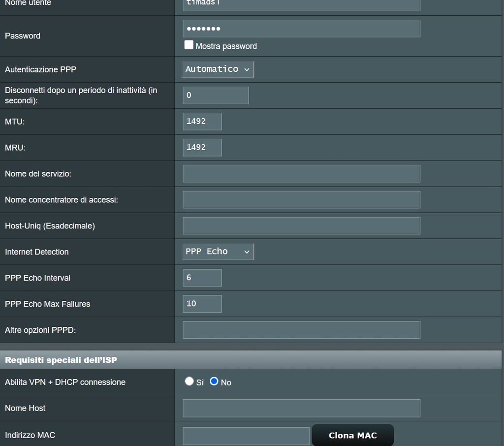The width and height of the screenshot is (504, 446).
Task: Select the MRU value field
Action: [x=202, y=148]
